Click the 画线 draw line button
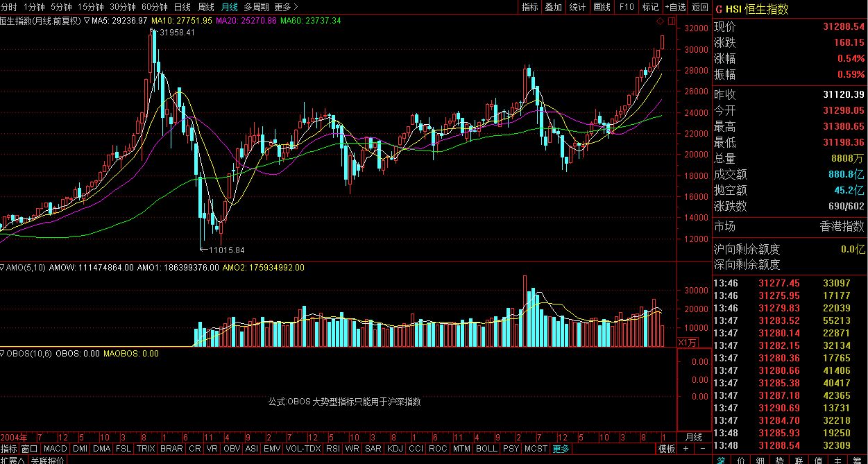The width and height of the screenshot is (868, 464). pos(602,6)
